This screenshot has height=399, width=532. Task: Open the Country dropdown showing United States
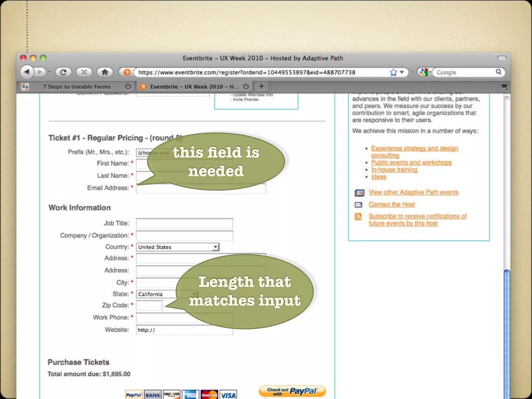(178, 247)
